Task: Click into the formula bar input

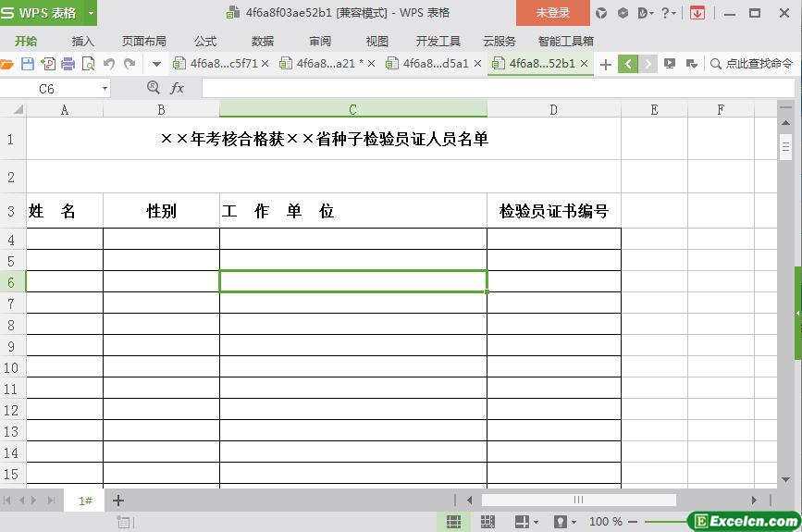Action: (x=499, y=89)
